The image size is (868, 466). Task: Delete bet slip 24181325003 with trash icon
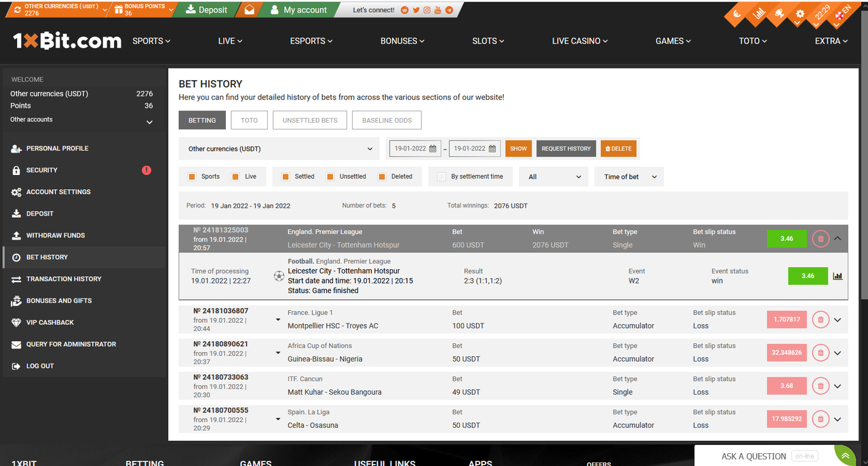[x=821, y=239]
